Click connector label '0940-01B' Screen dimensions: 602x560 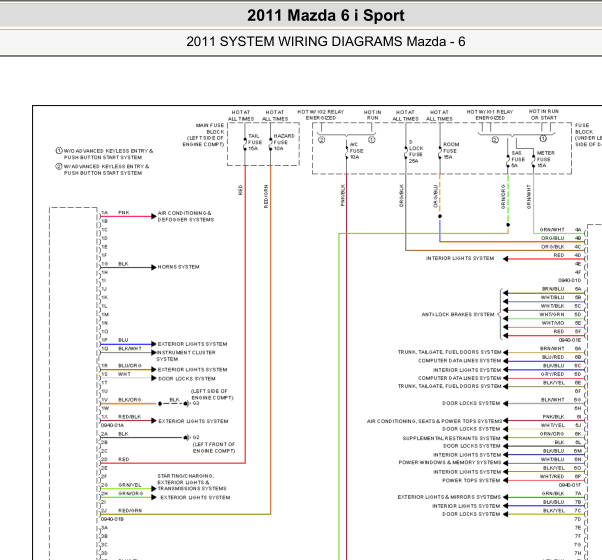(x=112, y=519)
